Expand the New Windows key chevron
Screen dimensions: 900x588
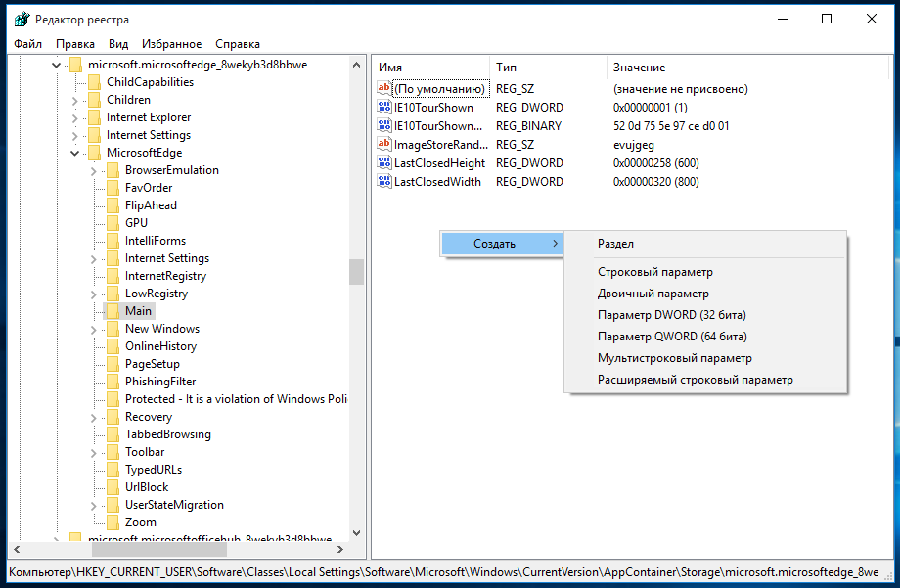(94, 330)
